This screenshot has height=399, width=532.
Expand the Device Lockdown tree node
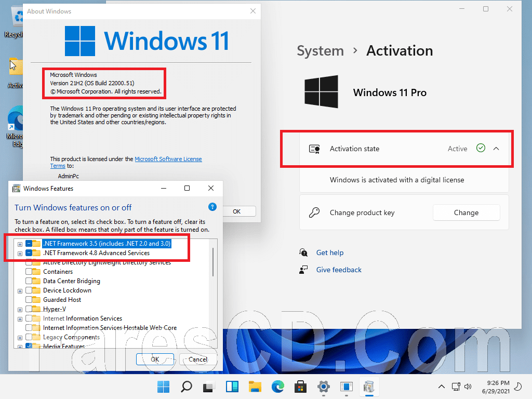point(20,291)
